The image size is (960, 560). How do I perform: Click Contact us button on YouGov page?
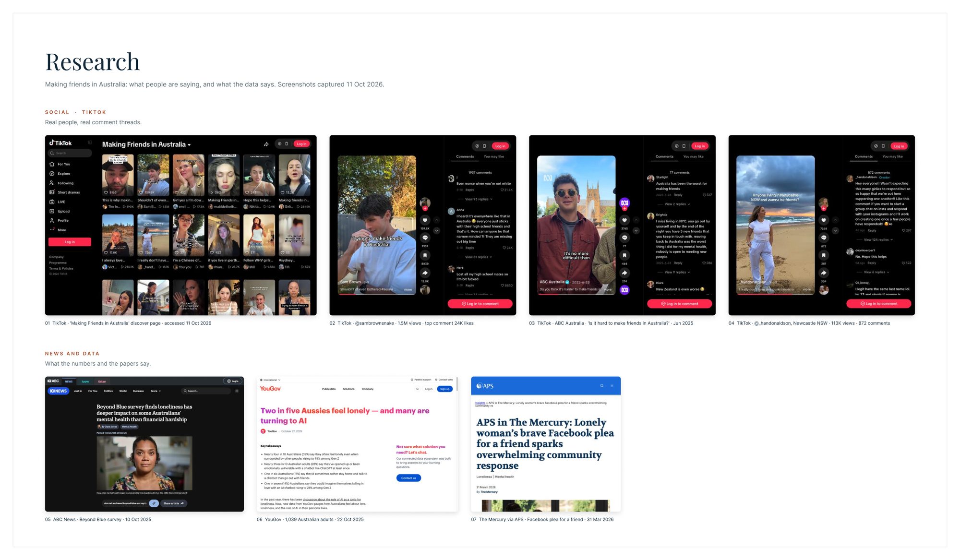click(408, 478)
